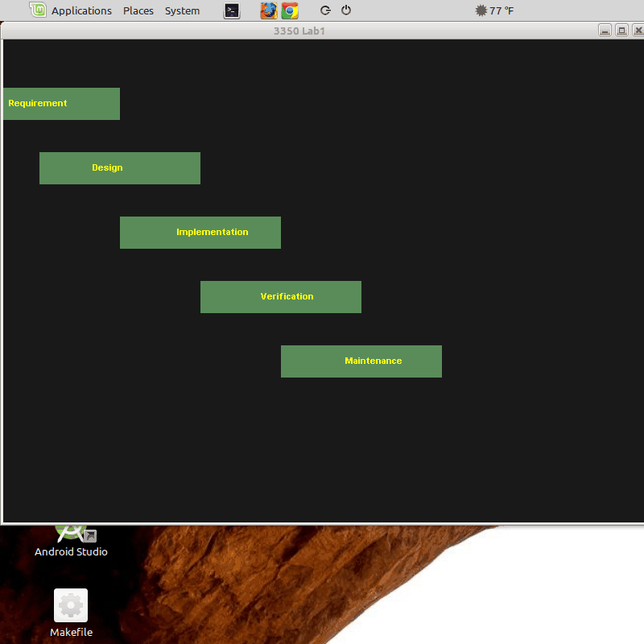The height and width of the screenshot is (644, 644).
Task: Select the Makefile desktop icon
Action: [71, 613]
